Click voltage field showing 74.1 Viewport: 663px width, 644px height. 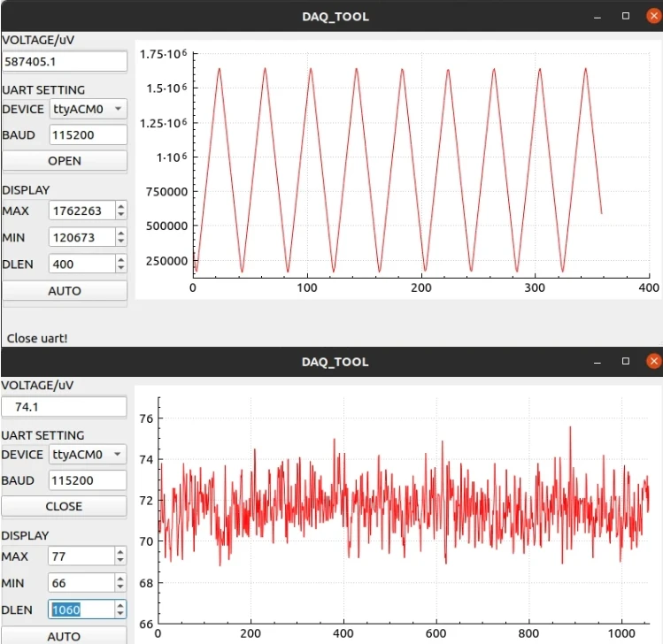click(64, 407)
